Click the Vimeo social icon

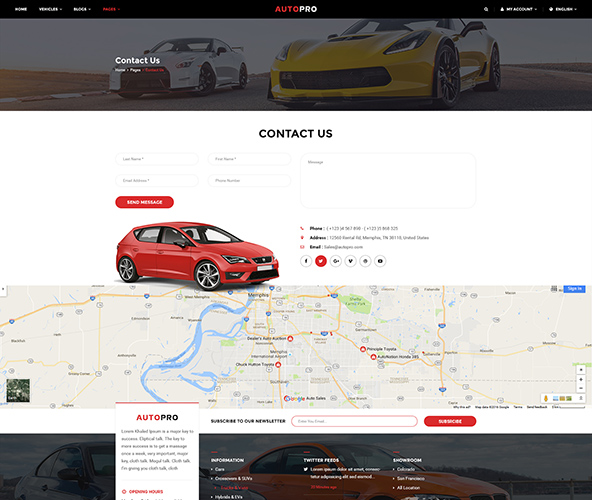click(x=350, y=261)
